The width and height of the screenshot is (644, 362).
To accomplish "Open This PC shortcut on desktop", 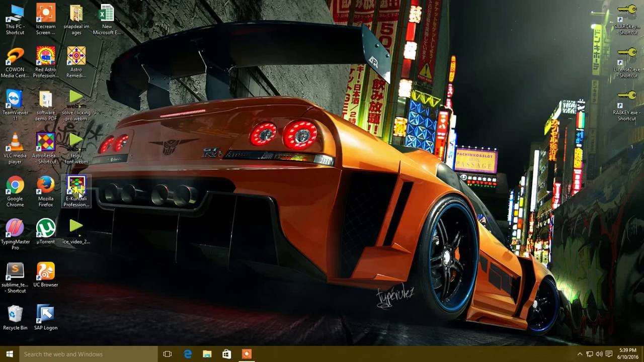I will coord(15,20).
